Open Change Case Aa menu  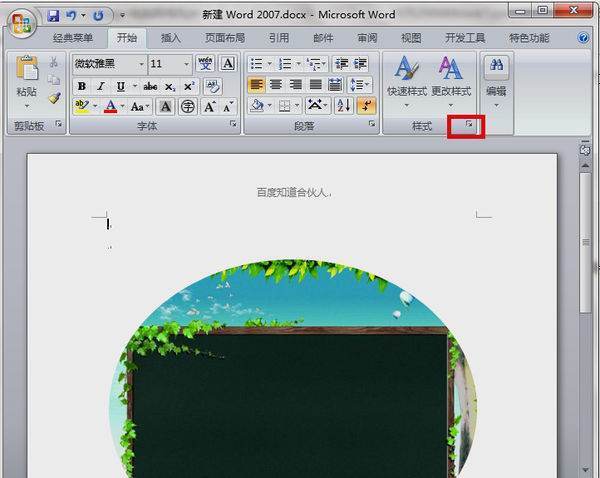139,106
